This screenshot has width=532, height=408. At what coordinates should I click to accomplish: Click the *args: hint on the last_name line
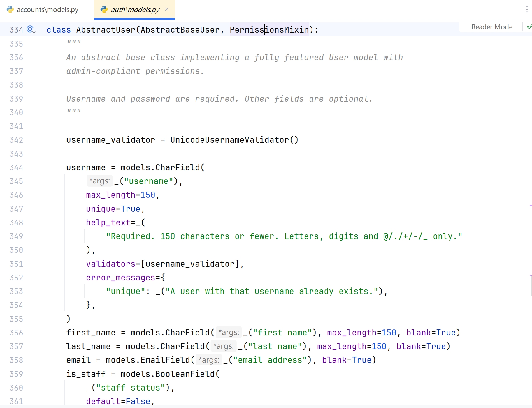[223, 346]
